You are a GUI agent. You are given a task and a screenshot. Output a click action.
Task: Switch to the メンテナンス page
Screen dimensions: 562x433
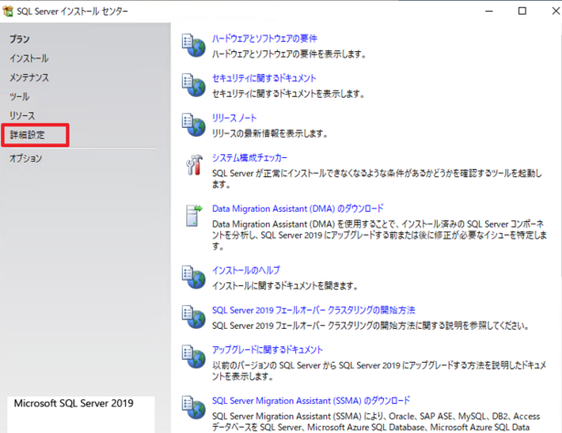(x=29, y=77)
